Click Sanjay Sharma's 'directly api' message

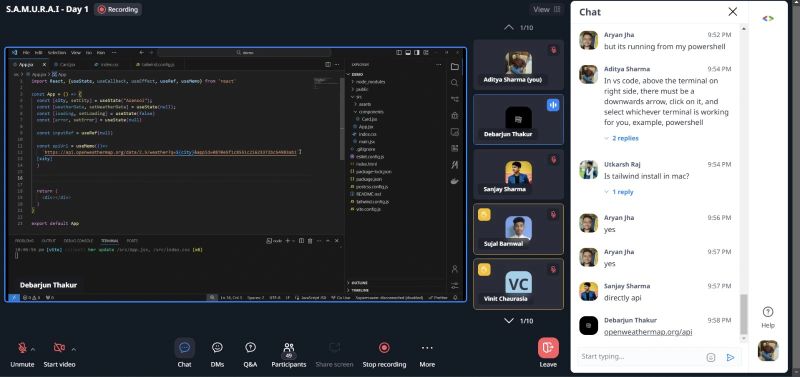coord(622,297)
